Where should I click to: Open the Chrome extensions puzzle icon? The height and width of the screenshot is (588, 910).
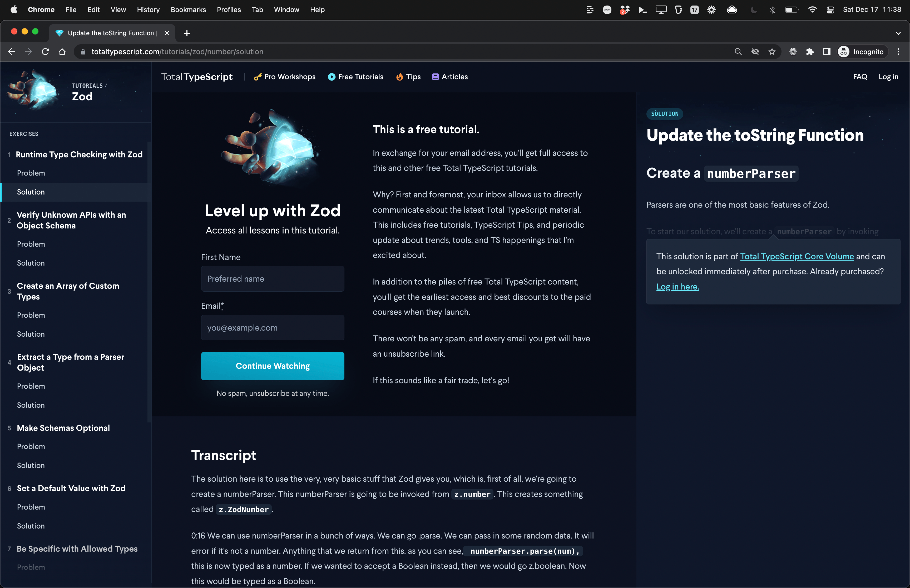(x=810, y=52)
